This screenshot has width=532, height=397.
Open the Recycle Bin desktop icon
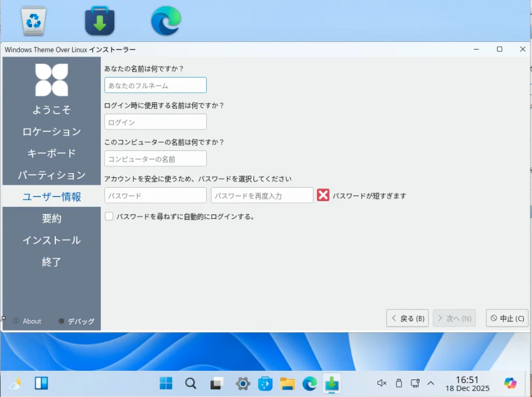[33, 21]
